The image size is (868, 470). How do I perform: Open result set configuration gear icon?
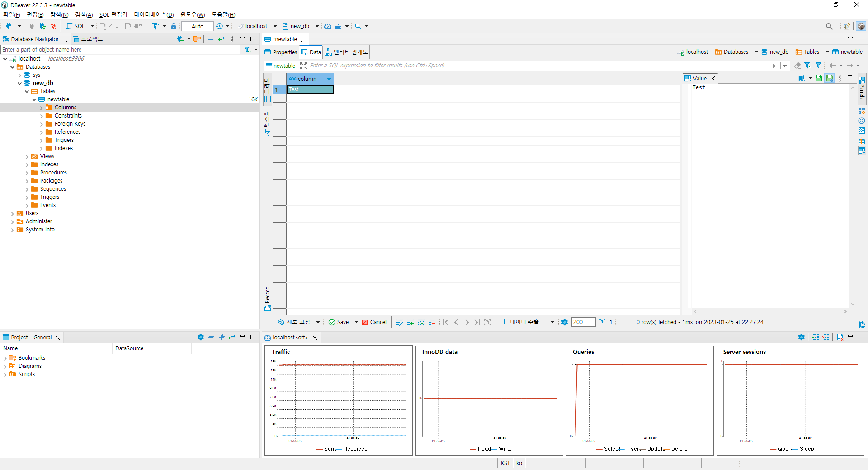[x=565, y=322]
